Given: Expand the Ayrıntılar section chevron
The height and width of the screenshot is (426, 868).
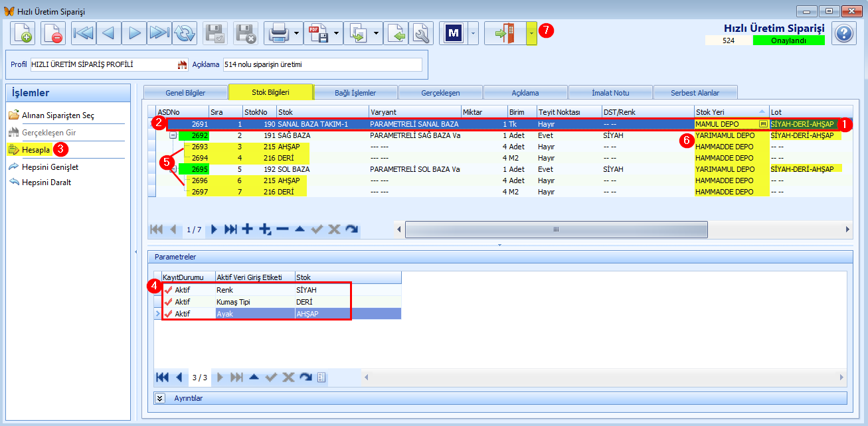Looking at the screenshot, I should coord(160,398).
